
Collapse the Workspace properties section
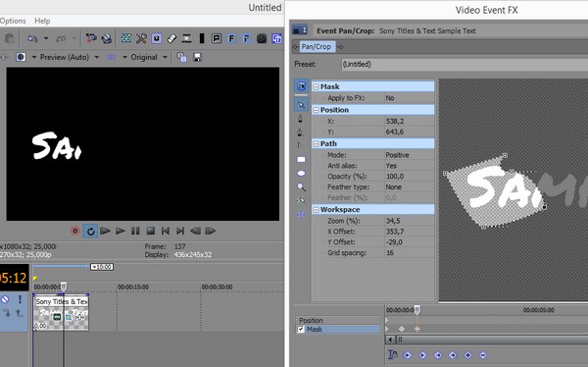click(x=316, y=210)
